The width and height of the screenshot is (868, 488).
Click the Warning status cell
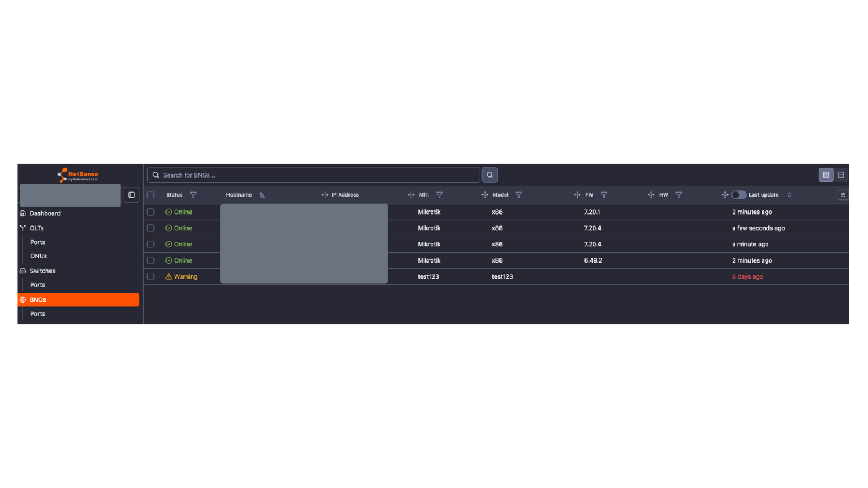(x=182, y=277)
